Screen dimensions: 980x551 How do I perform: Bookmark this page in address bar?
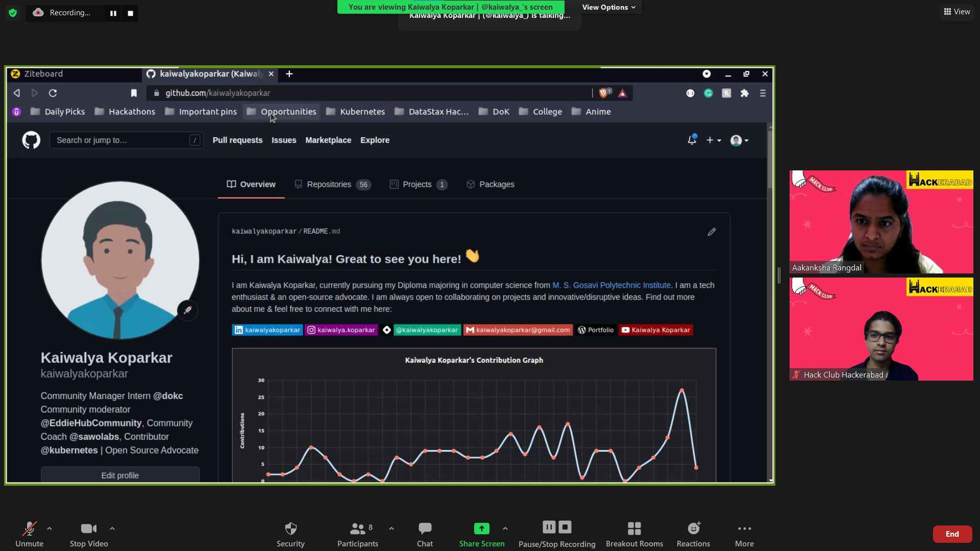(134, 93)
